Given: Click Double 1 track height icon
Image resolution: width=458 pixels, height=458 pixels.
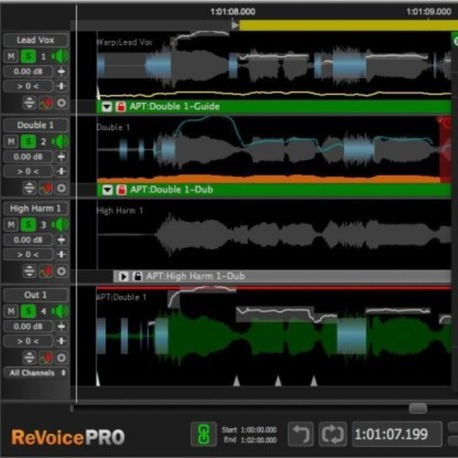Looking at the screenshot, I should (29, 188).
